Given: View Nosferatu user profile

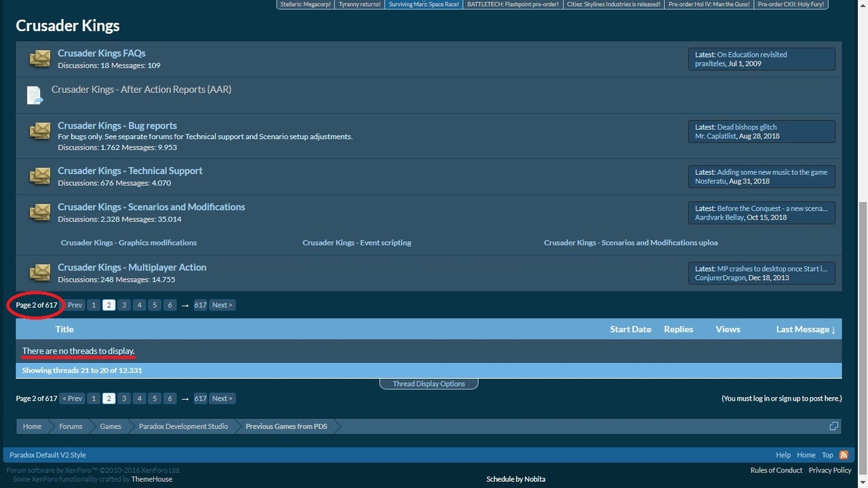Looking at the screenshot, I should pyautogui.click(x=711, y=182).
